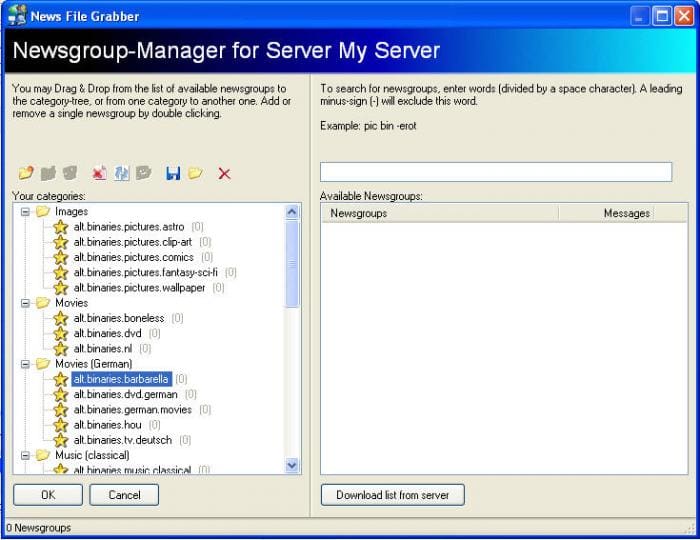Click the star icon beside alt.binaries.dvd.german
Viewport: 700px width, 540px height.
pos(60,395)
